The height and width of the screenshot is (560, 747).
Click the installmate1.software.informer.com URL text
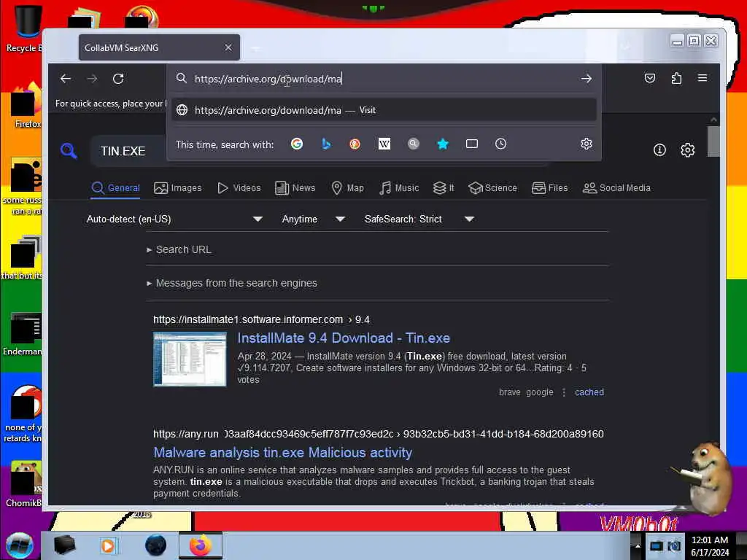(x=248, y=319)
